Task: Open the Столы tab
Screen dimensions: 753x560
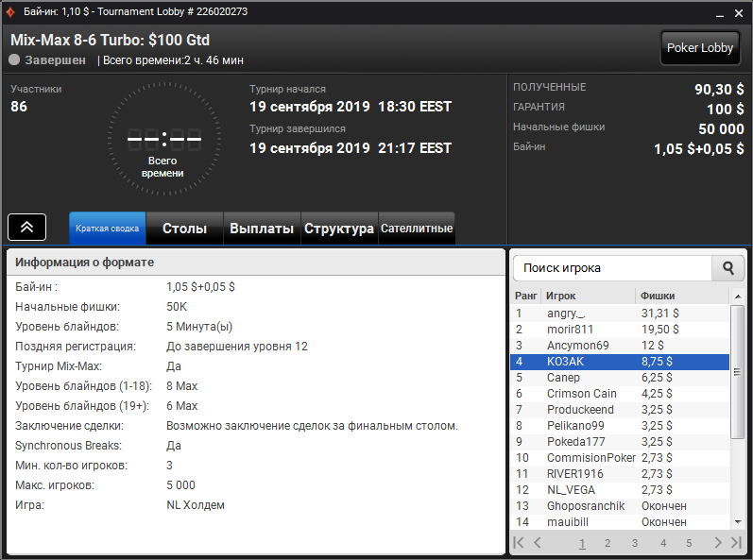Action: pyautogui.click(x=184, y=229)
